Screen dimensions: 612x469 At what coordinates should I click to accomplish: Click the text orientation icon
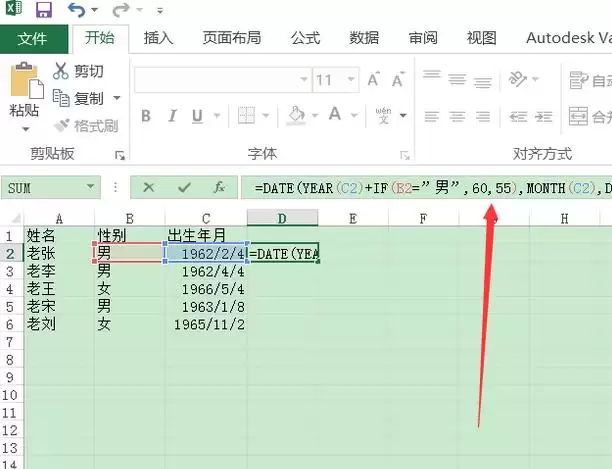(518, 79)
